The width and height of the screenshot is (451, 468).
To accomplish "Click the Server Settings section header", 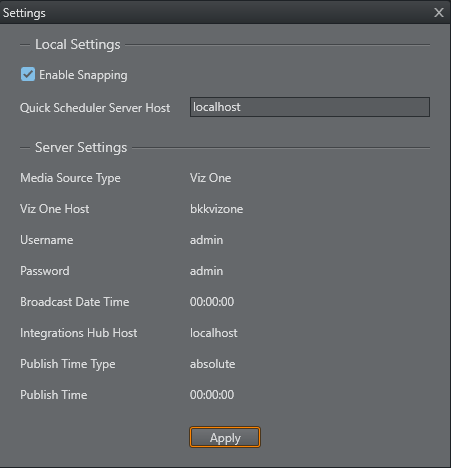I will (x=81, y=148).
